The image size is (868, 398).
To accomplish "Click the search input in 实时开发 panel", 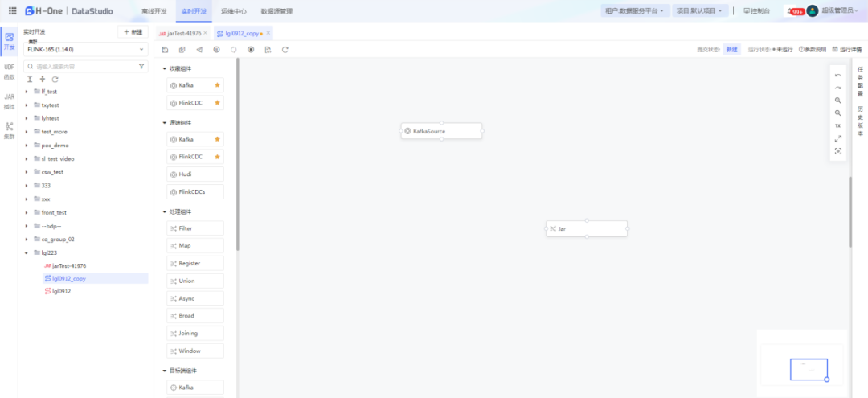I will pos(80,67).
